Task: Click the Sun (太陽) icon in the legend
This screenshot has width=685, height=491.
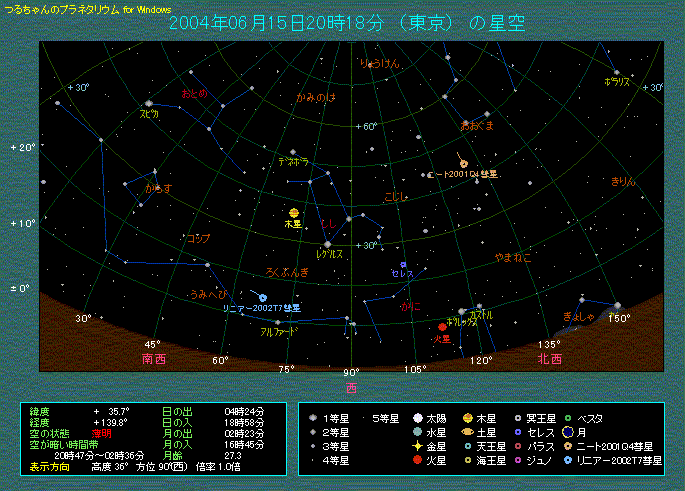Action: (x=418, y=418)
